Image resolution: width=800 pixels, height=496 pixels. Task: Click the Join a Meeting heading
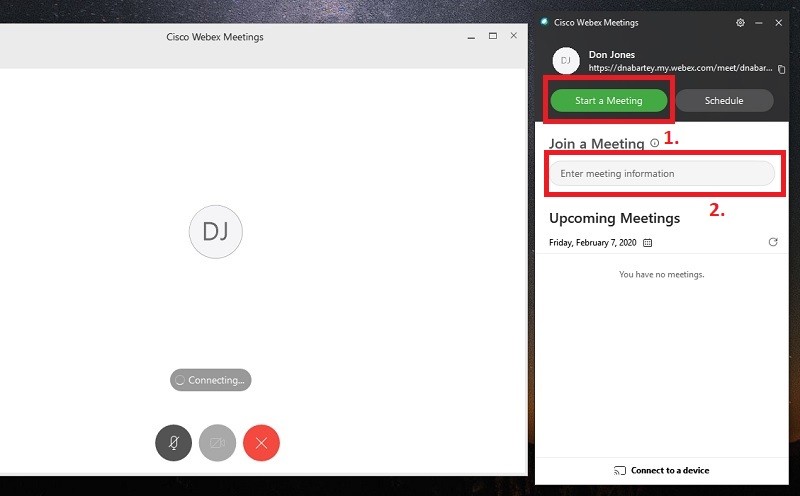click(596, 144)
